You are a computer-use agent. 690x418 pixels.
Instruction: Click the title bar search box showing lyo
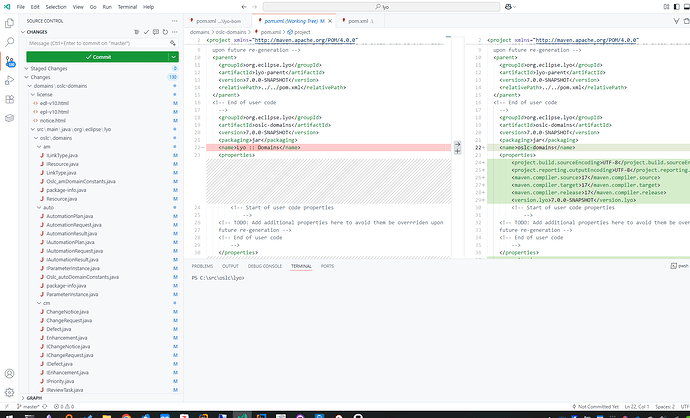(381, 7)
